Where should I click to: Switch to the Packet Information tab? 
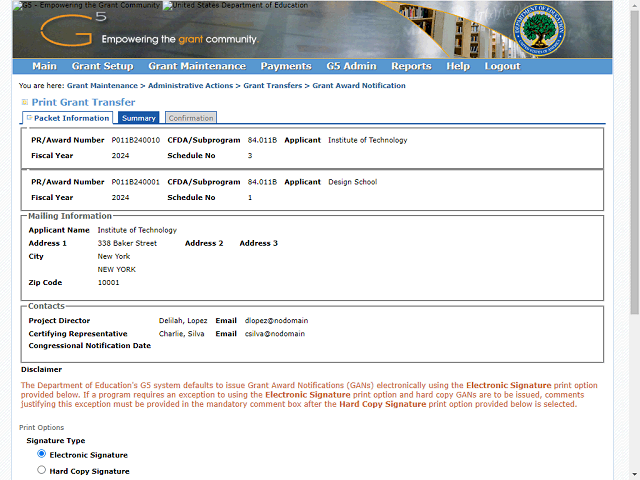pos(68,118)
